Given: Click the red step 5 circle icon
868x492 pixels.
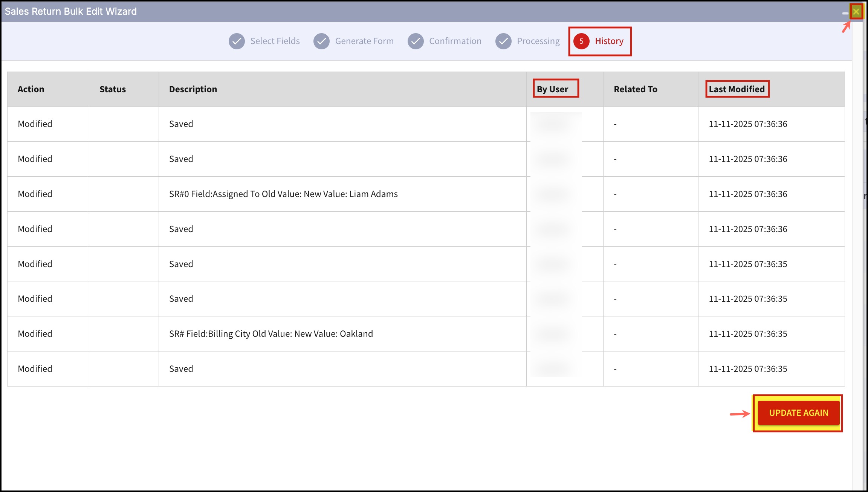Looking at the screenshot, I should tap(581, 41).
